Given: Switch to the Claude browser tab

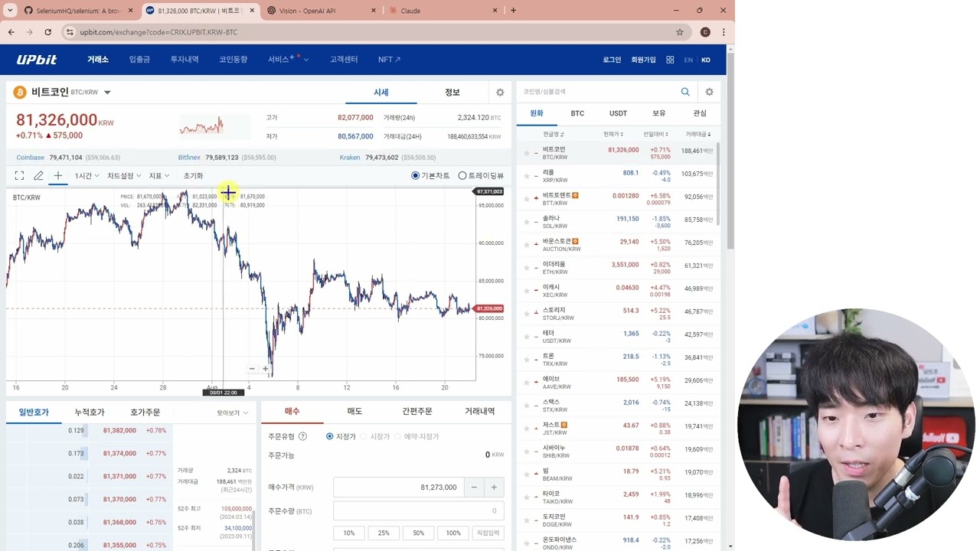Looking at the screenshot, I should coord(443,11).
